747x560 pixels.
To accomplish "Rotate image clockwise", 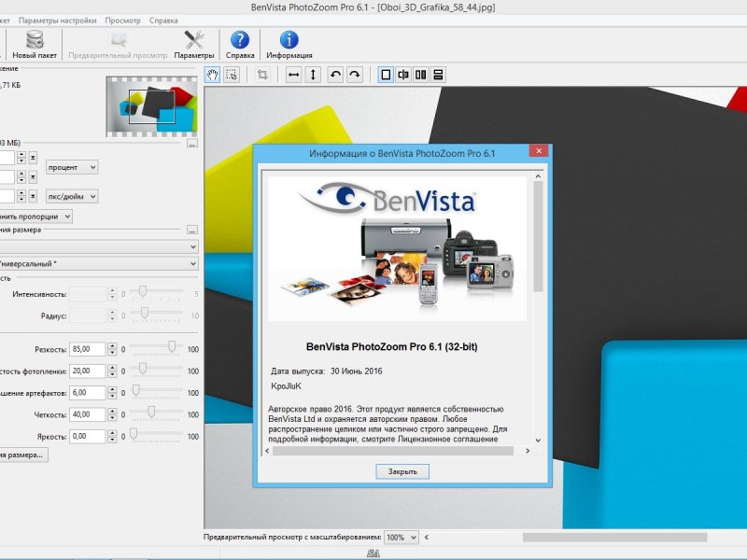I will [355, 75].
